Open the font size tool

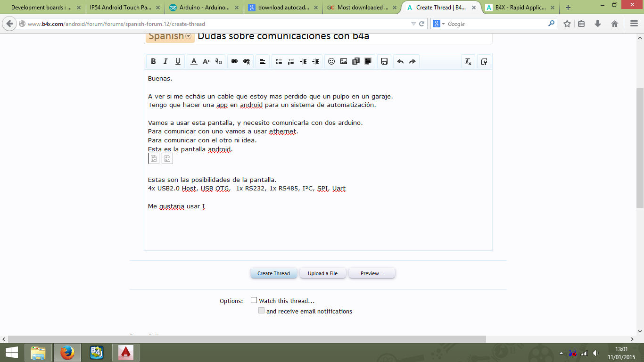(206, 61)
